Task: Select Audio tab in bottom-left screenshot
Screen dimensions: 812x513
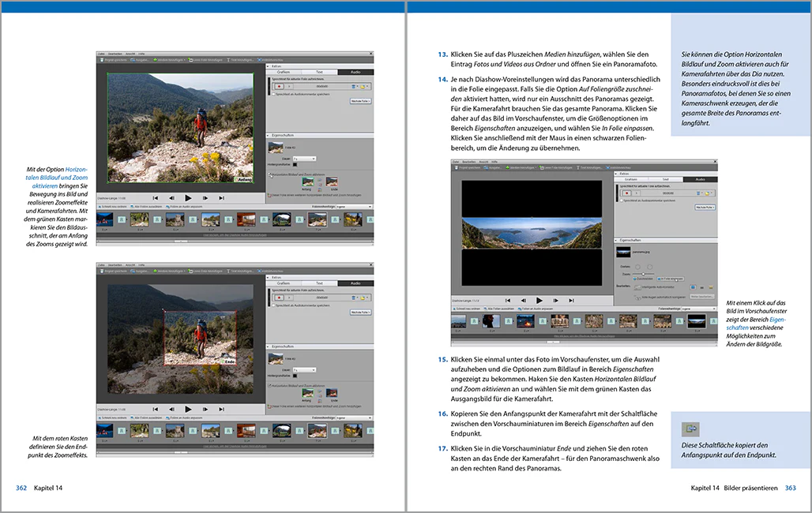Action: coord(355,283)
